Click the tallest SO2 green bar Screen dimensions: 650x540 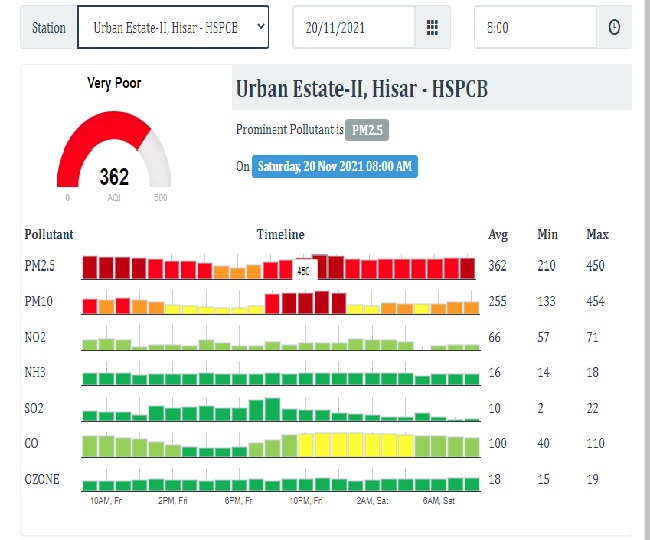coord(272,409)
